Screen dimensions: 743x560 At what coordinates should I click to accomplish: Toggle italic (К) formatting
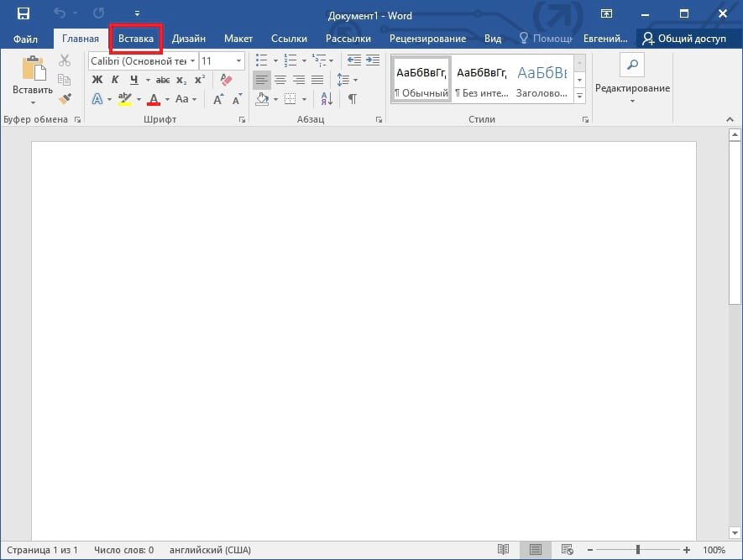coord(115,80)
